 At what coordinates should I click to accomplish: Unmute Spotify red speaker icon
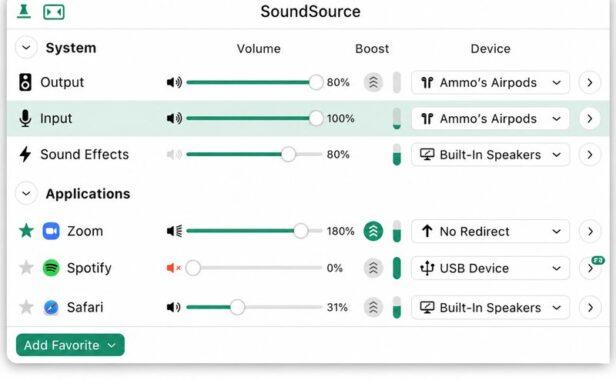[173, 268]
